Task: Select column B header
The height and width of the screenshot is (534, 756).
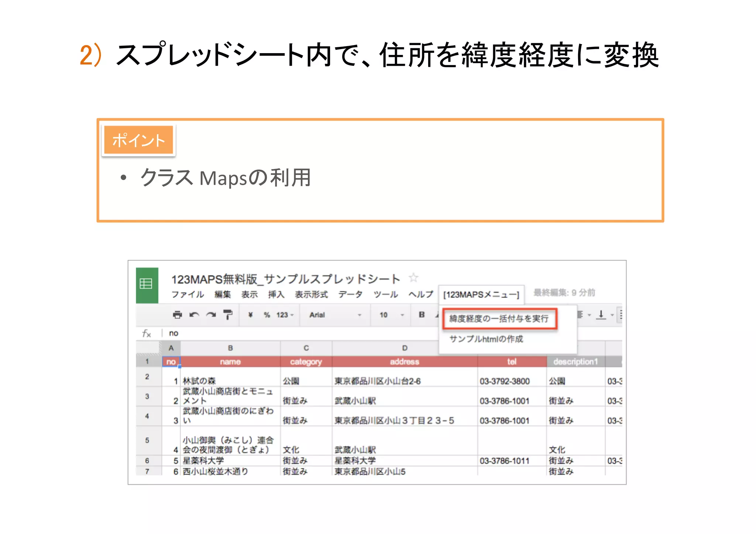Action: tap(230, 348)
